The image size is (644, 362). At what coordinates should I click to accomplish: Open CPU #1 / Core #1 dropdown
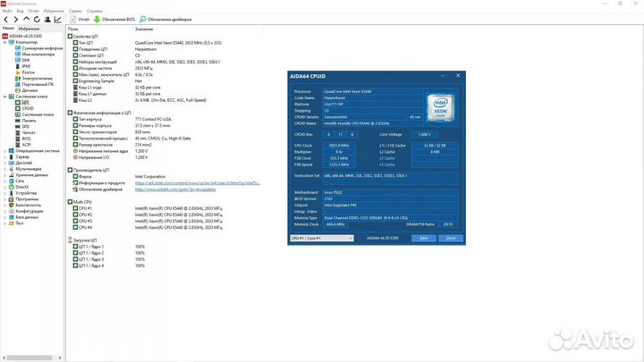coord(322,238)
